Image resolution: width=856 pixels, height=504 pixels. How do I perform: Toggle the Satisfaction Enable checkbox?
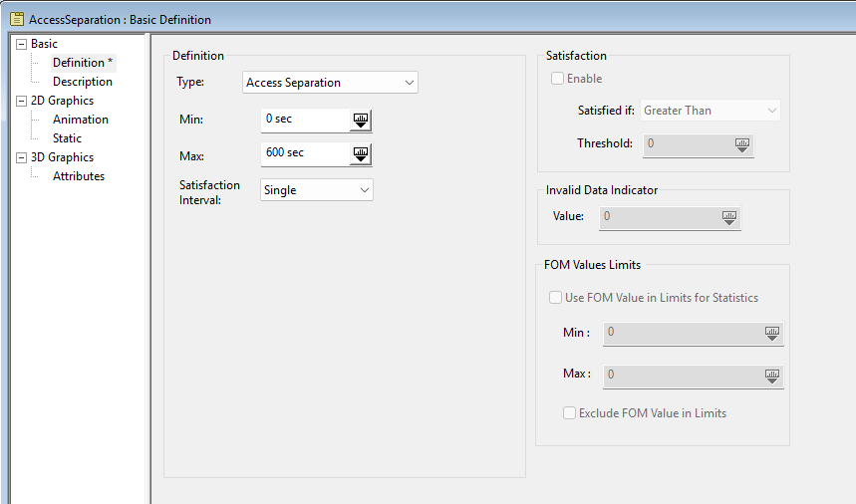pyautogui.click(x=558, y=79)
